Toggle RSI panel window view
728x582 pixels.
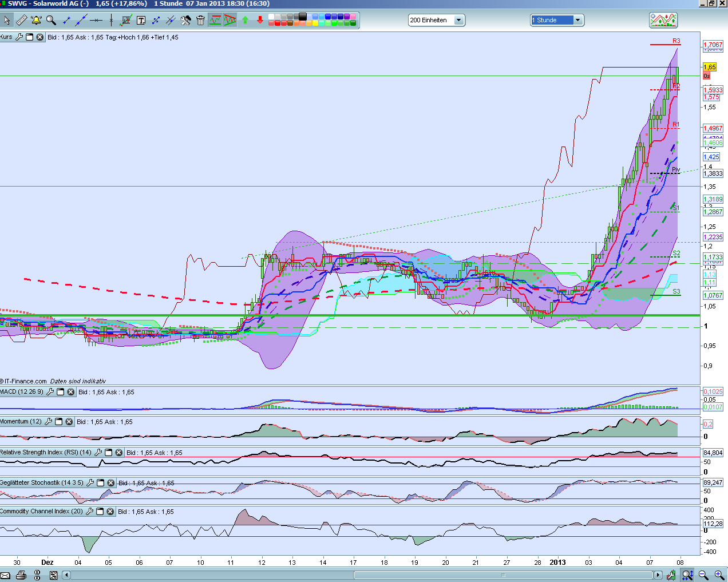click(108, 452)
